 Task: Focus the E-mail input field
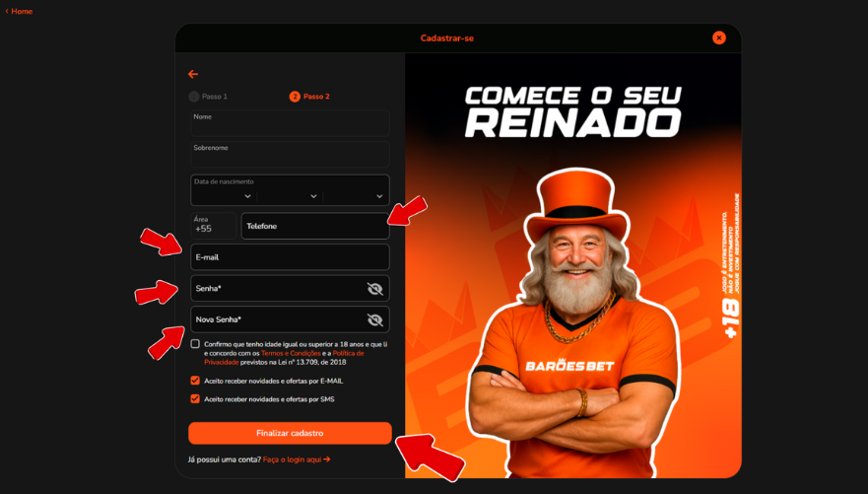pos(290,257)
